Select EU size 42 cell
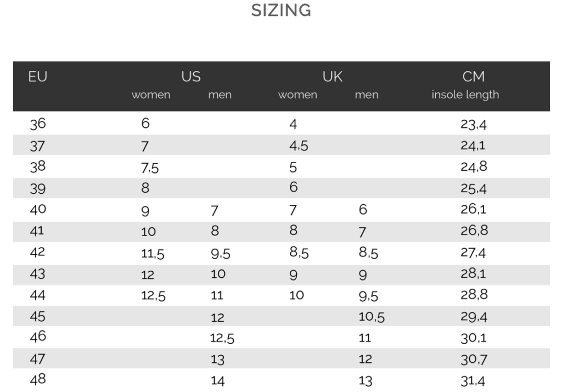This screenshot has height=392, width=562. [x=38, y=252]
